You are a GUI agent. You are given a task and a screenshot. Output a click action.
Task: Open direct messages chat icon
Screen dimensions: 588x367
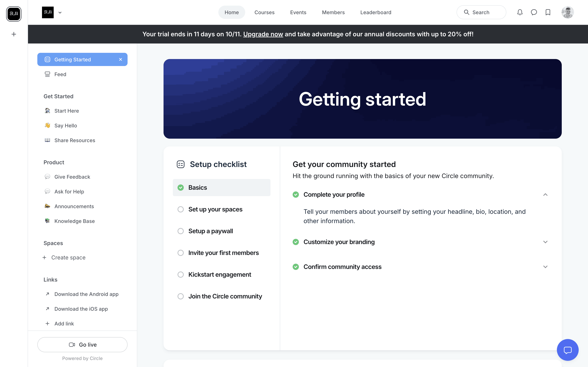click(534, 12)
